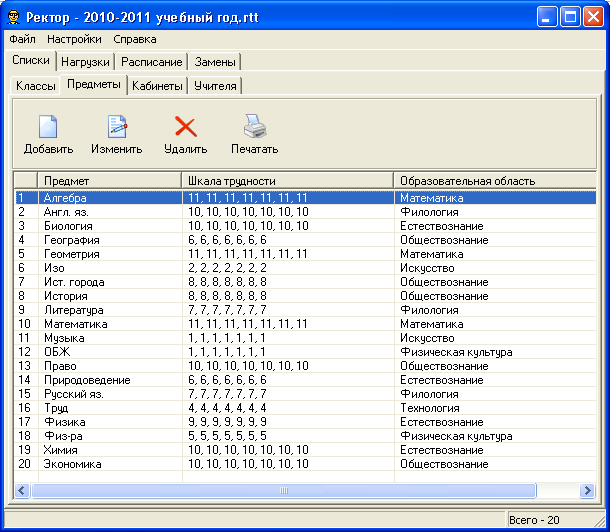The height and width of the screenshot is (532, 610).
Task: Click difficulty scale 4, 4, 4 of Труд
Action: (x=227, y=408)
